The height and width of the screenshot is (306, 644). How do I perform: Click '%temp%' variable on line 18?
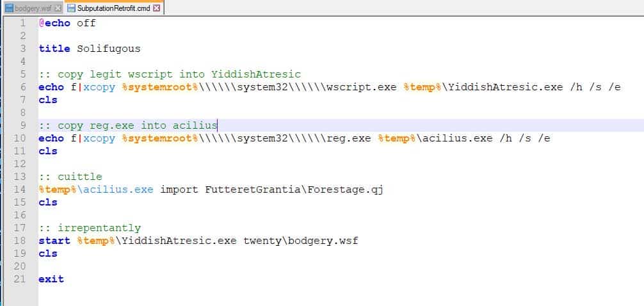coord(96,241)
